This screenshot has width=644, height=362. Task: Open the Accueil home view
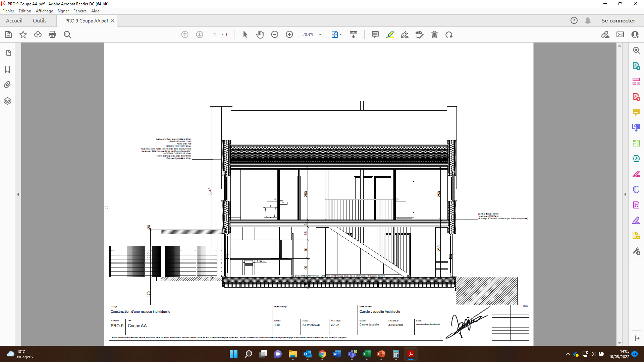click(x=14, y=21)
